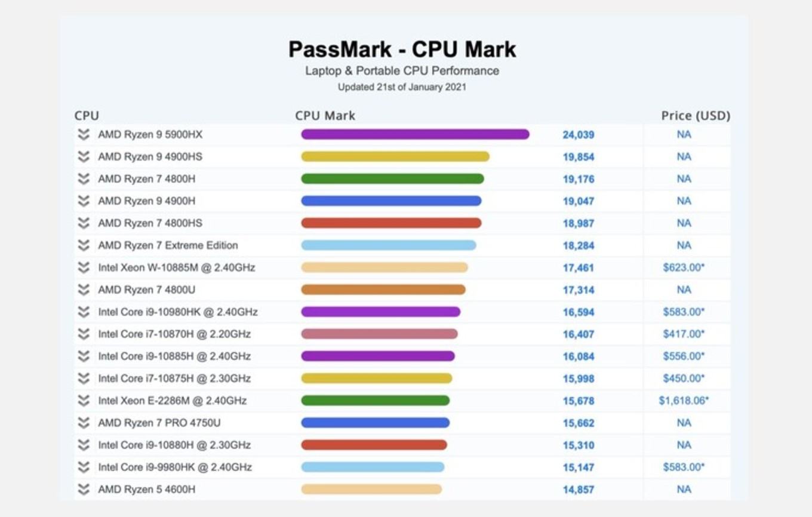The width and height of the screenshot is (812, 517).
Task: Expand the Intel Core i9-10980HK row chevron
Action: pyautogui.click(x=84, y=312)
